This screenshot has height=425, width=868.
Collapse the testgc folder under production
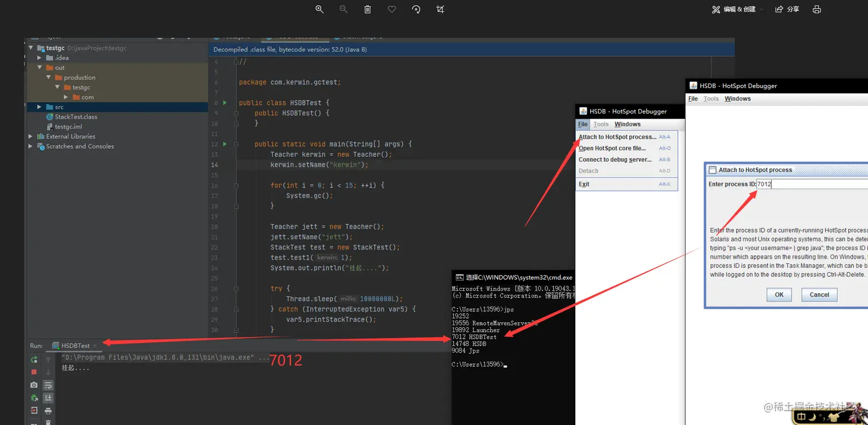[57, 87]
